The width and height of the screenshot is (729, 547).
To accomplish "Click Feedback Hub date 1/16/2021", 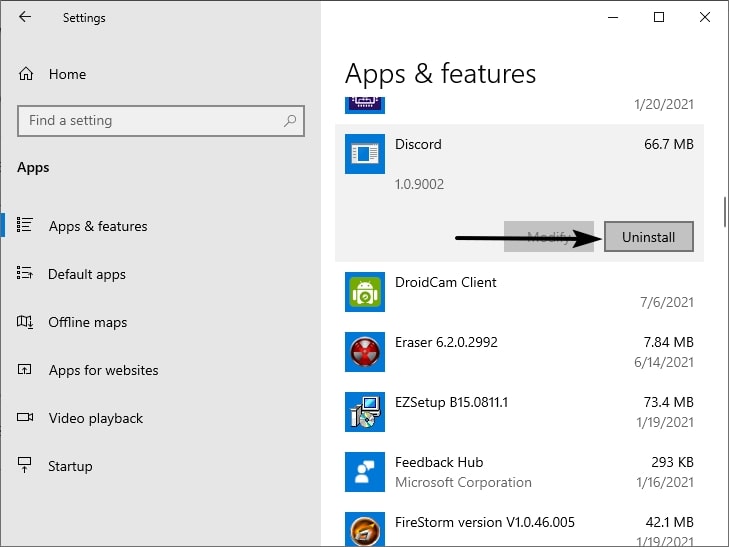I will coord(665,482).
